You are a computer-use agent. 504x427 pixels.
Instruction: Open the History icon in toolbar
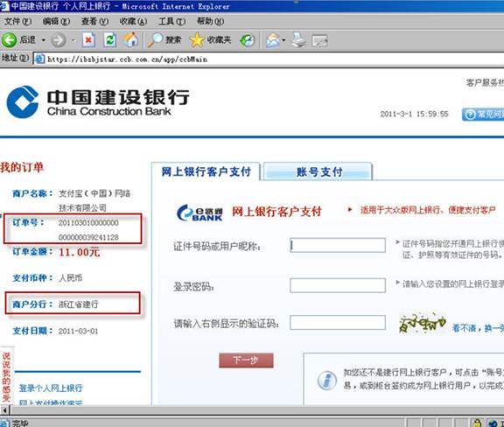coord(247,40)
